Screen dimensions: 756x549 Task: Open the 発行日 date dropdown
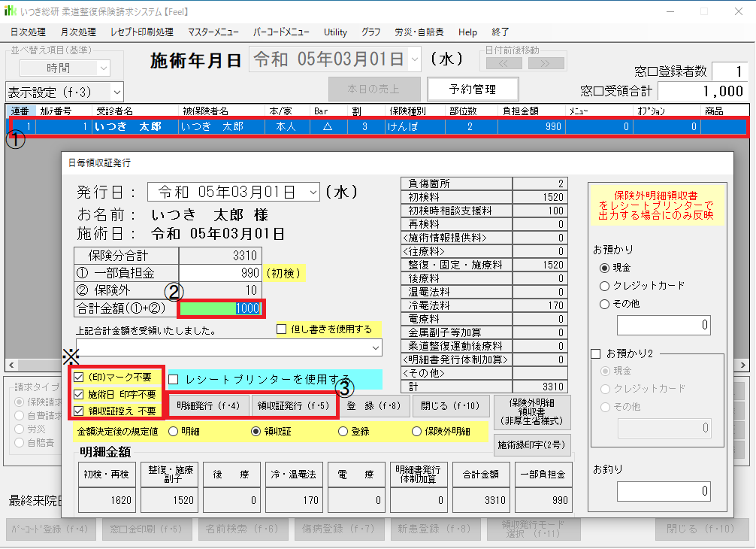(312, 192)
